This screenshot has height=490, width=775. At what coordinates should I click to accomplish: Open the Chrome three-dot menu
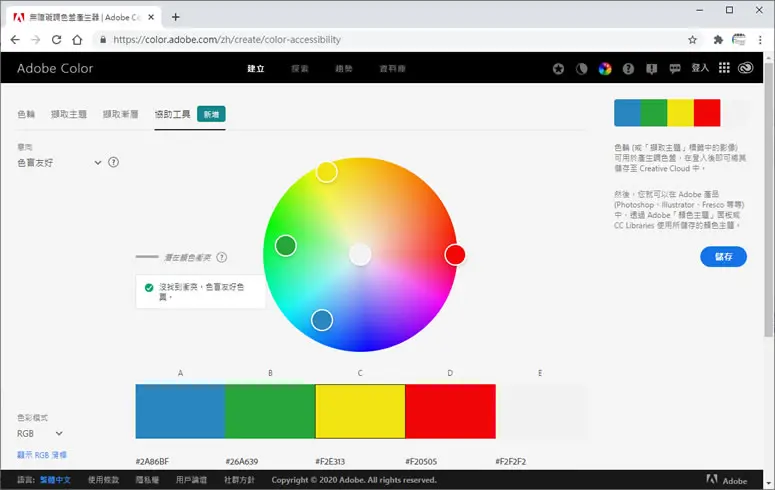click(760, 40)
